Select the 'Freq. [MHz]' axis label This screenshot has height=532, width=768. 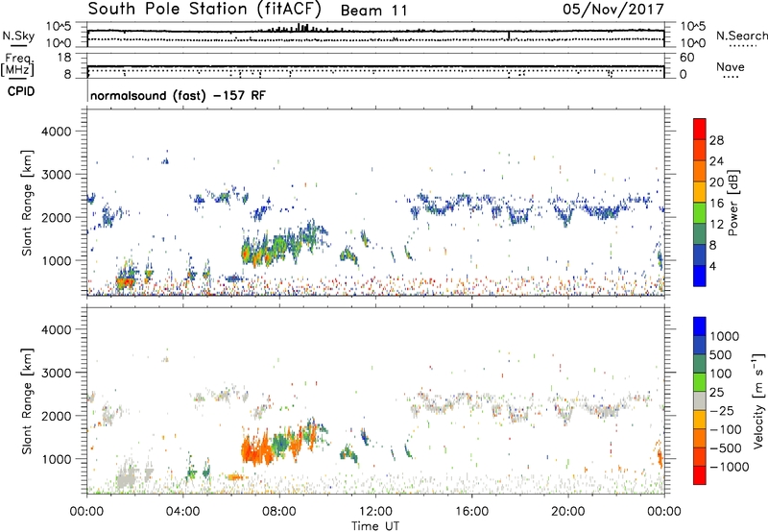tap(18, 64)
